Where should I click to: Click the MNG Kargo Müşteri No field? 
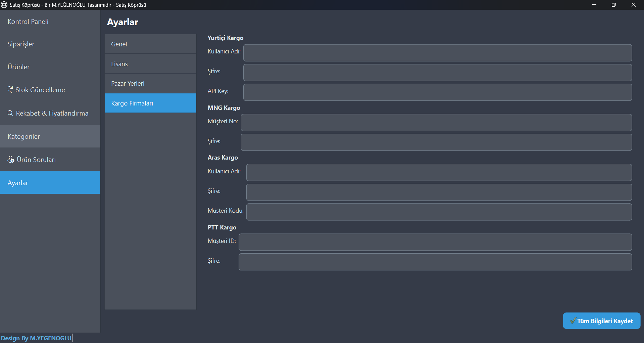point(436,123)
